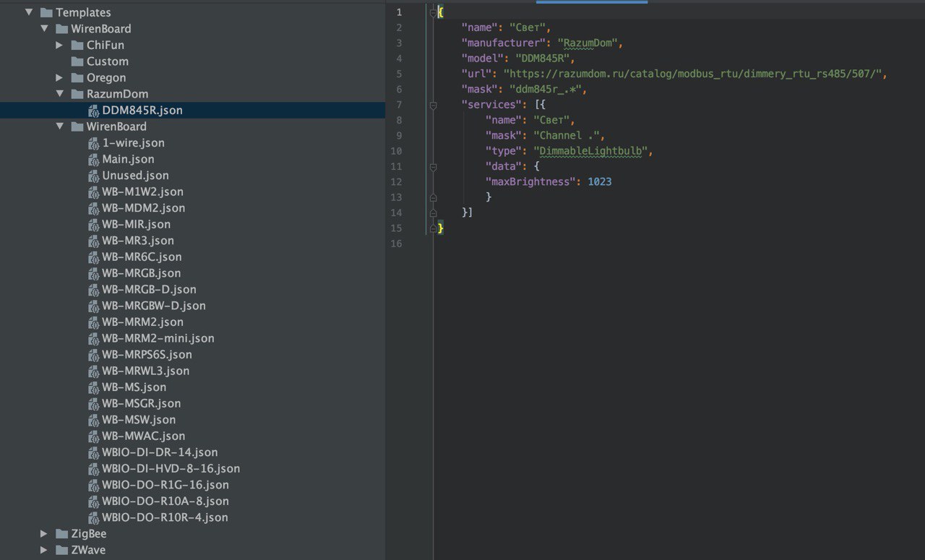Image resolution: width=925 pixels, height=560 pixels.
Task: Collapse the top-level WirenBoard folder arrow
Action: [44, 29]
